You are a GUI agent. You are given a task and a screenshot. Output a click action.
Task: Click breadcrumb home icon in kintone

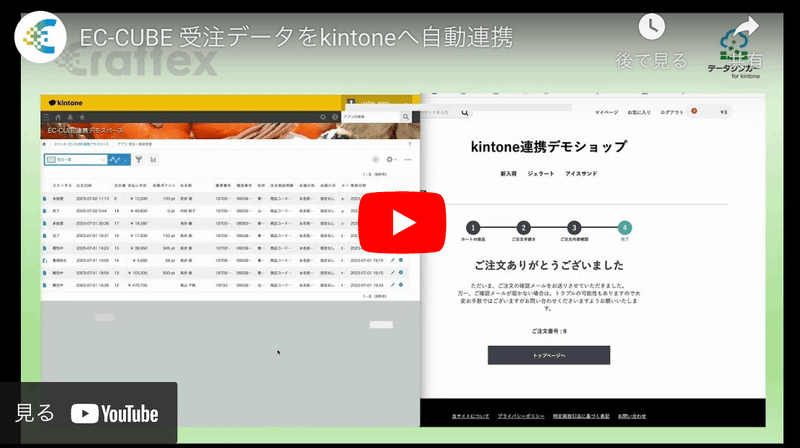click(x=44, y=144)
